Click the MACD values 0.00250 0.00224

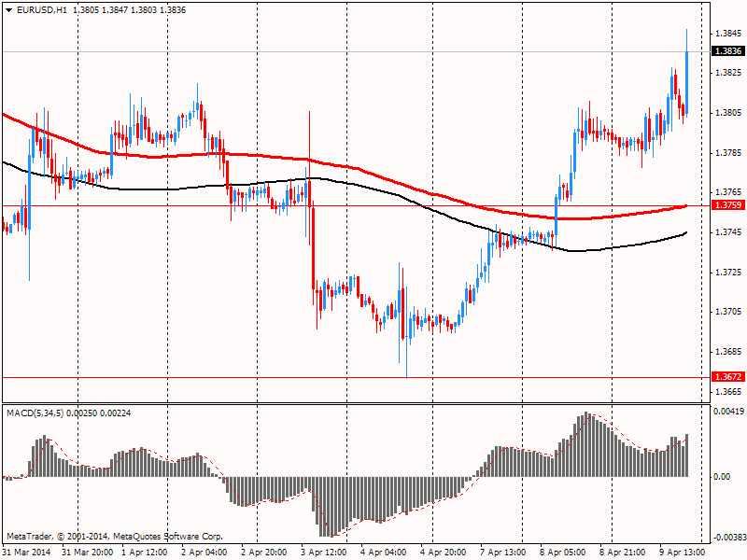(99, 413)
